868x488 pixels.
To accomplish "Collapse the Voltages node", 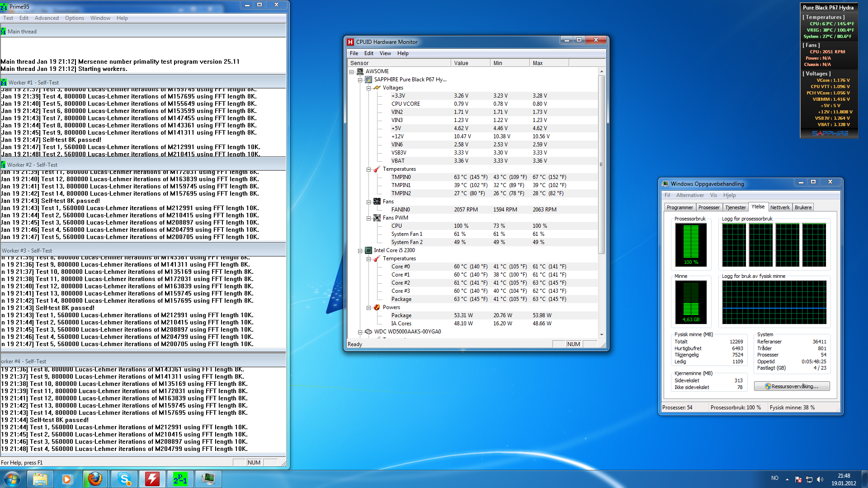I will click(368, 88).
